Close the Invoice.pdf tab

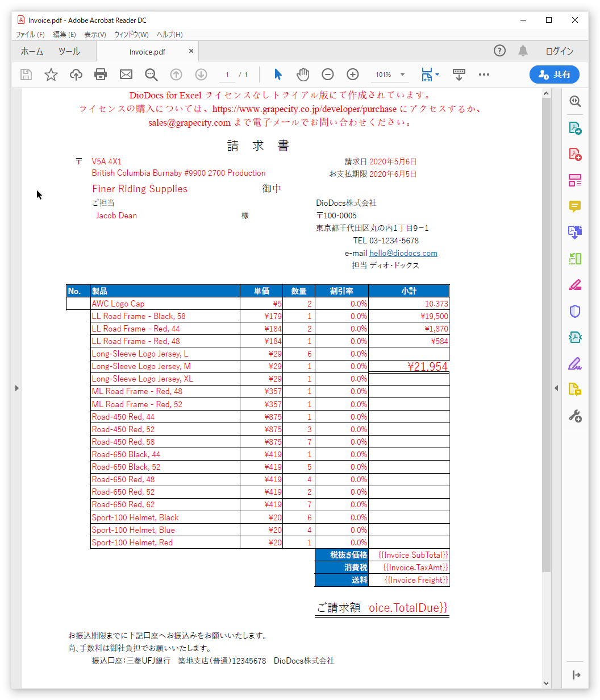(x=191, y=51)
